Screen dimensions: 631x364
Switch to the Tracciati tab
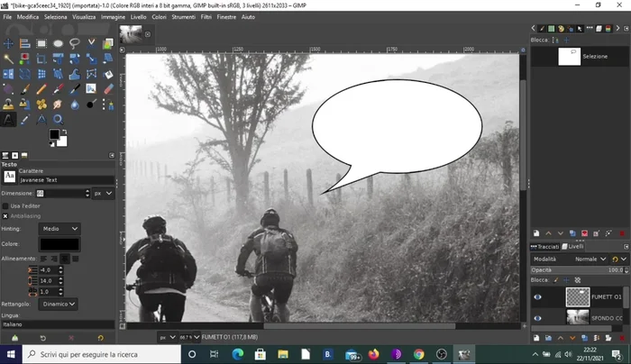pyautogui.click(x=546, y=246)
